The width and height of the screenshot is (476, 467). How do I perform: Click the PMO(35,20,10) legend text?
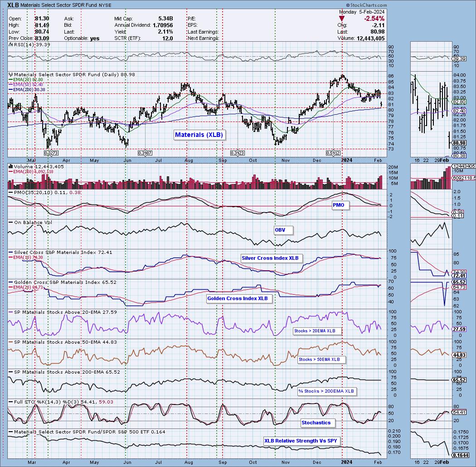tap(44, 193)
